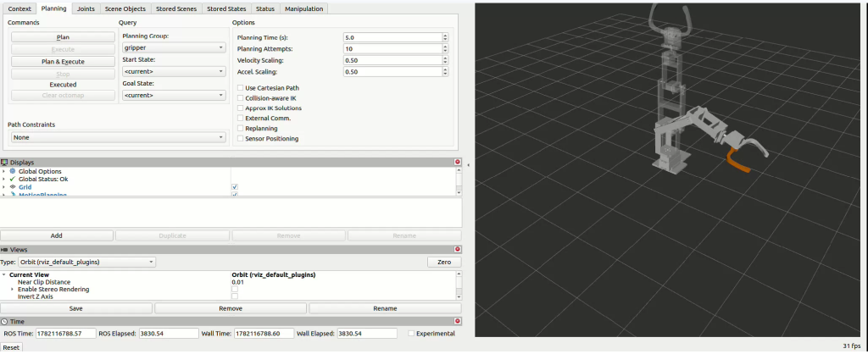Image resolution: width=868 pixels, height=354 pixels.
Task: Click Rename button in Views panel
Action: click(385, 308)
